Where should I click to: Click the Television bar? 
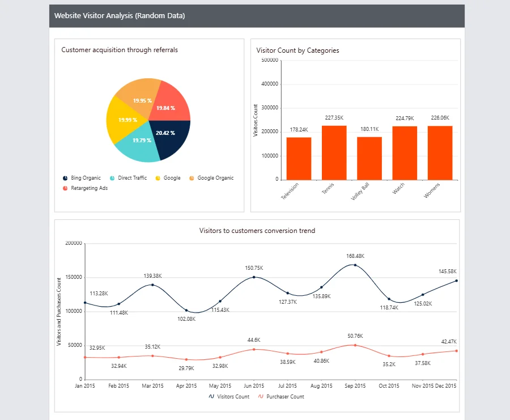[299, 159]
